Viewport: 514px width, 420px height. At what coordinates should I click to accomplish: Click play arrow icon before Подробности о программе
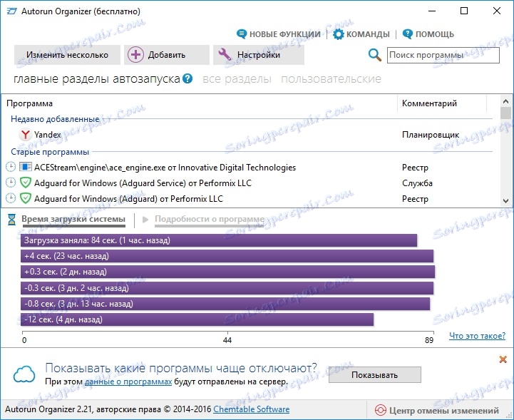pos(145,220)
